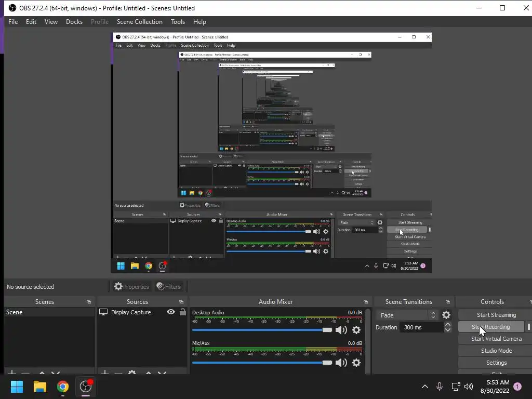532x399 pixels.
Task: Enable Studio Mode
Action: click(496, 351)
